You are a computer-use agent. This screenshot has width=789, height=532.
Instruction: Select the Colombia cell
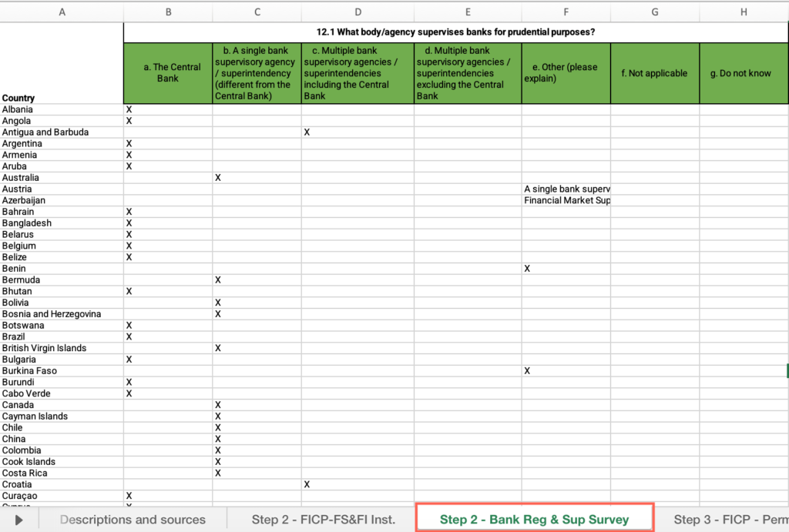coord(62,450)
